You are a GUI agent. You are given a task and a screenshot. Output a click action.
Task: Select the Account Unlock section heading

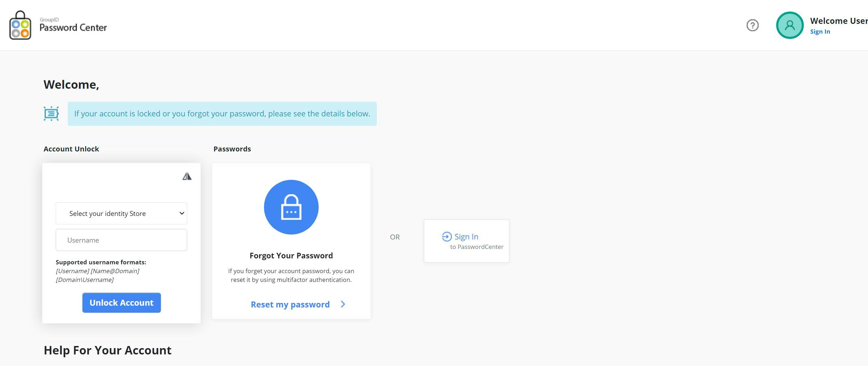pyautogui.click(x=71, y=149)
